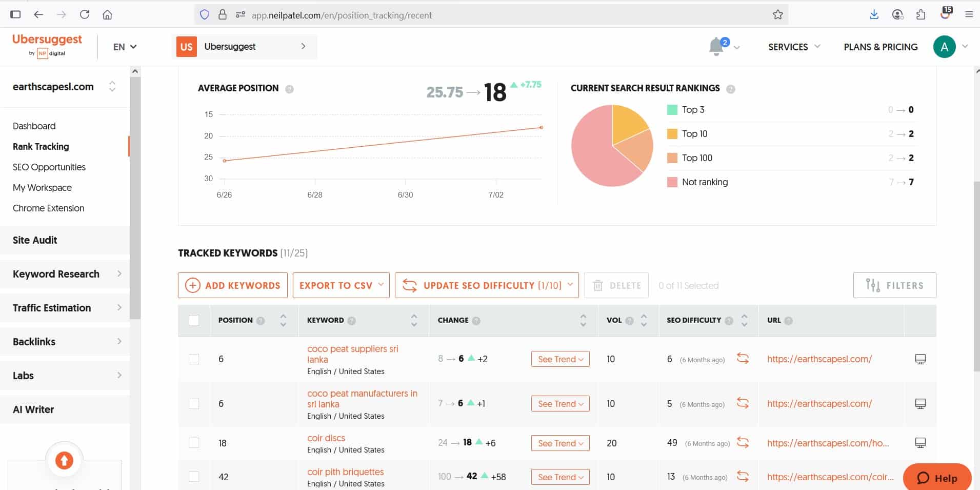Click the desktop device icon in the first keyword row
This screenshot has width=980, height=490.
920,359
